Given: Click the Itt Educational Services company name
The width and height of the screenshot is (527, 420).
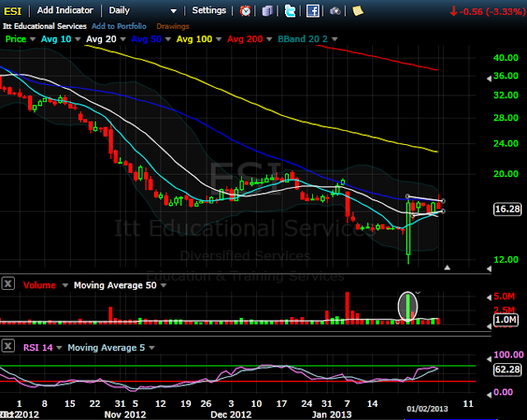Looking at the screenshot, I should point(44,26).
